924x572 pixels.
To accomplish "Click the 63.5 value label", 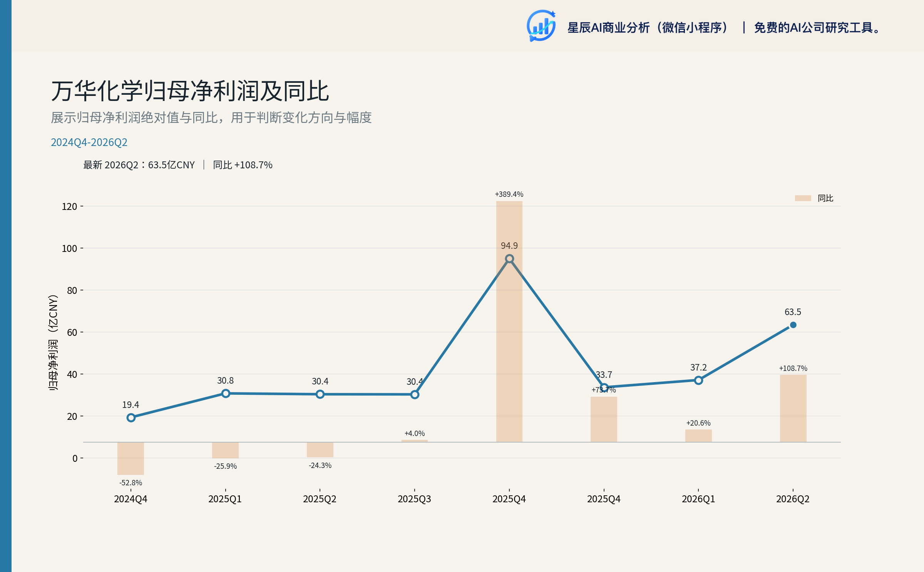I will coord(793,312).
